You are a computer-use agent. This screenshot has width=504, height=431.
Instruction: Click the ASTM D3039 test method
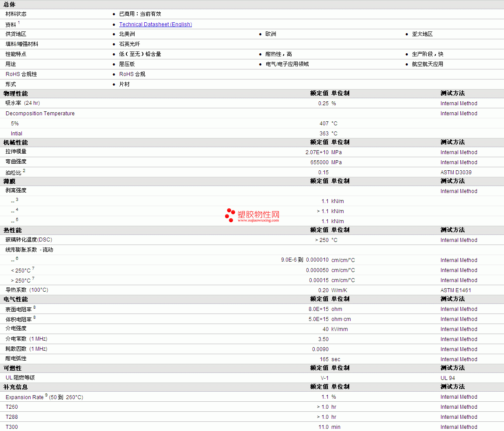[456, 172]
